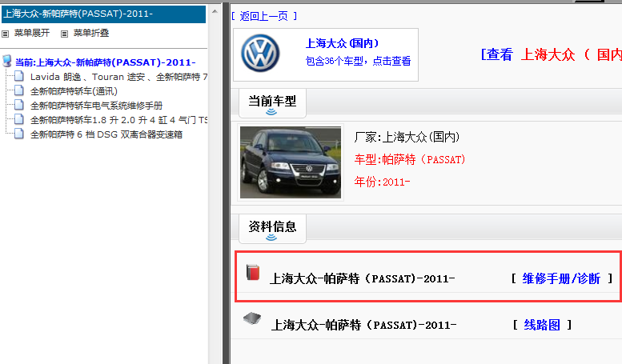
Task: Click the 菜单折叠 menu collapse icon
Action: pyautogui.click(x=64, y=34)
